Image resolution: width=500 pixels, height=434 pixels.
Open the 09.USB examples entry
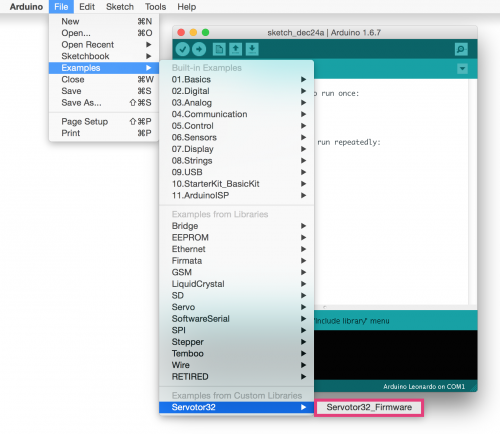tap(237, 172)
